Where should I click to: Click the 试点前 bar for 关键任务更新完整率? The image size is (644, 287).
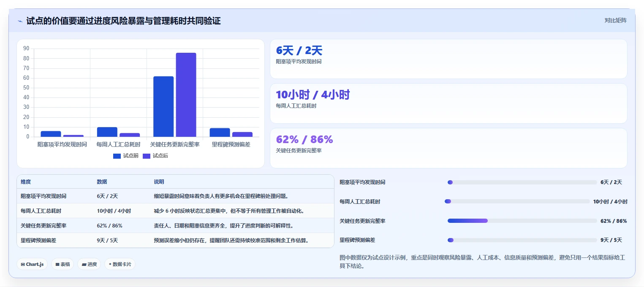(163, 106)
